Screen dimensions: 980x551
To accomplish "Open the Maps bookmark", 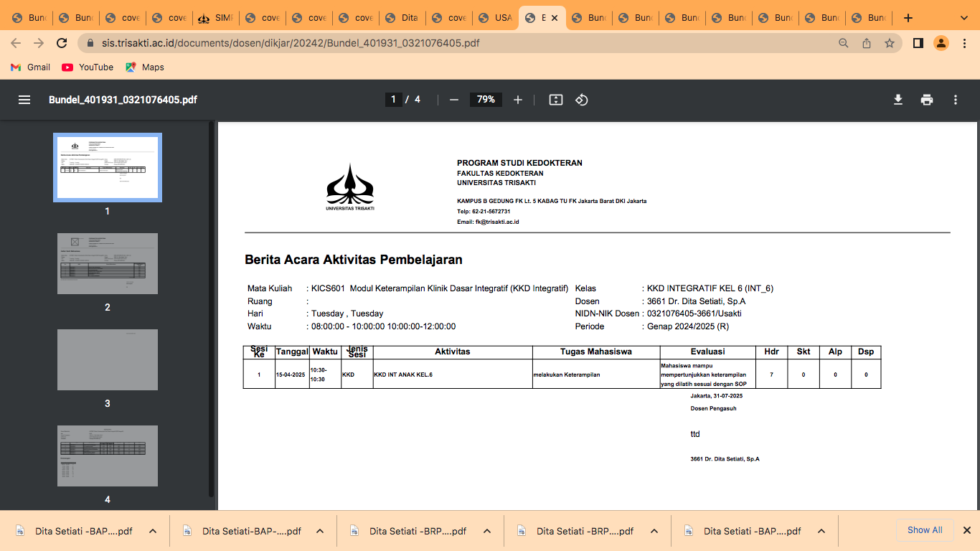I will (x=145, y=67).
